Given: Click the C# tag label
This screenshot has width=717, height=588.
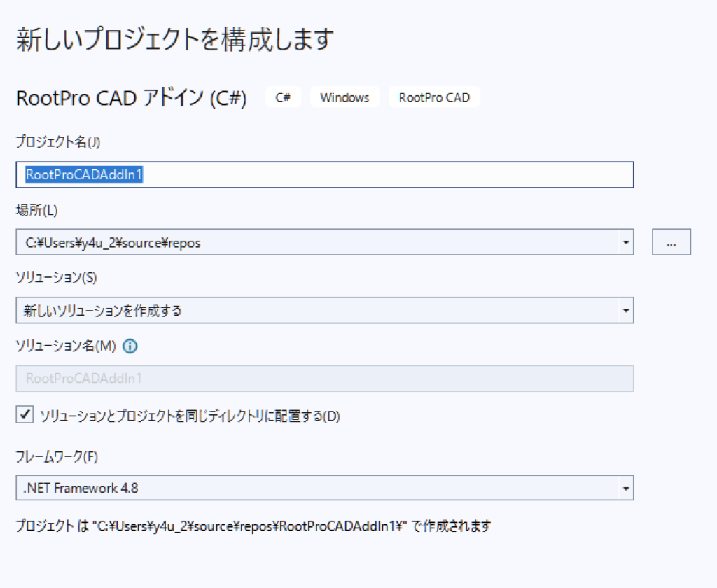Looking at the screenshot, I should coord(283,97).
